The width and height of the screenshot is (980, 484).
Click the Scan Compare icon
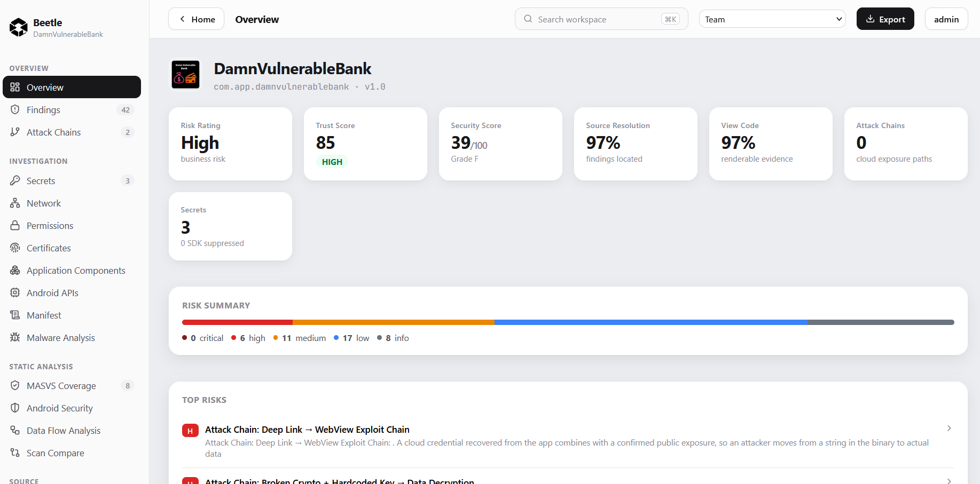[x=15, y=453]
